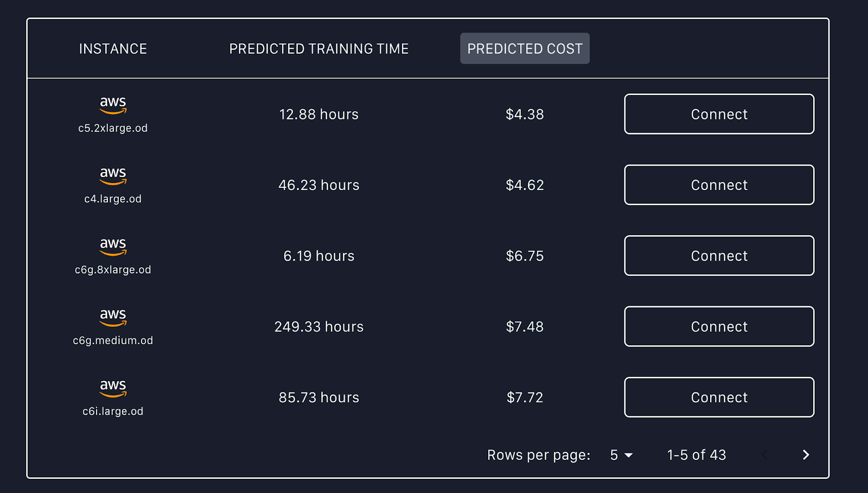Click AWS logo for c6g.8xlarge.od instance
This screenshot has height=493, width=868.
113,246
